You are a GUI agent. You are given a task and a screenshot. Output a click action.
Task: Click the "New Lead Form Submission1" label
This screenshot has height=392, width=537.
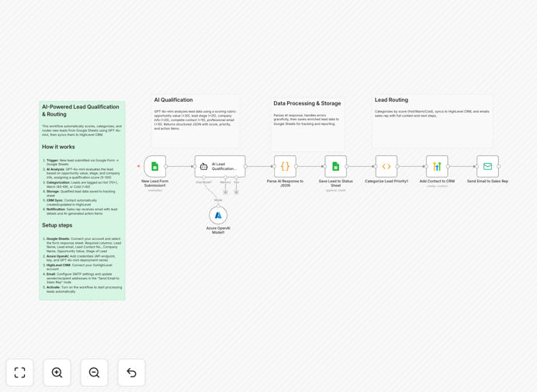pyautogui.click(x=154, y=183)
